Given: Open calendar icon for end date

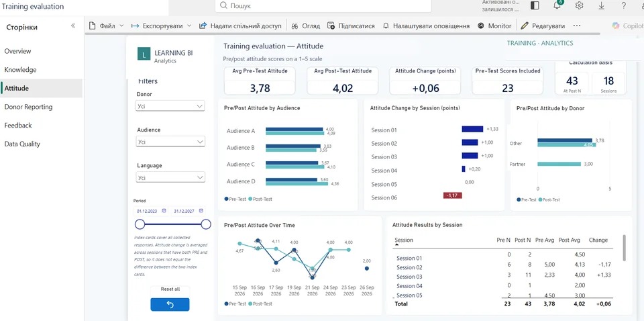Looking at the screenshot, I should [x=201, y=211].
